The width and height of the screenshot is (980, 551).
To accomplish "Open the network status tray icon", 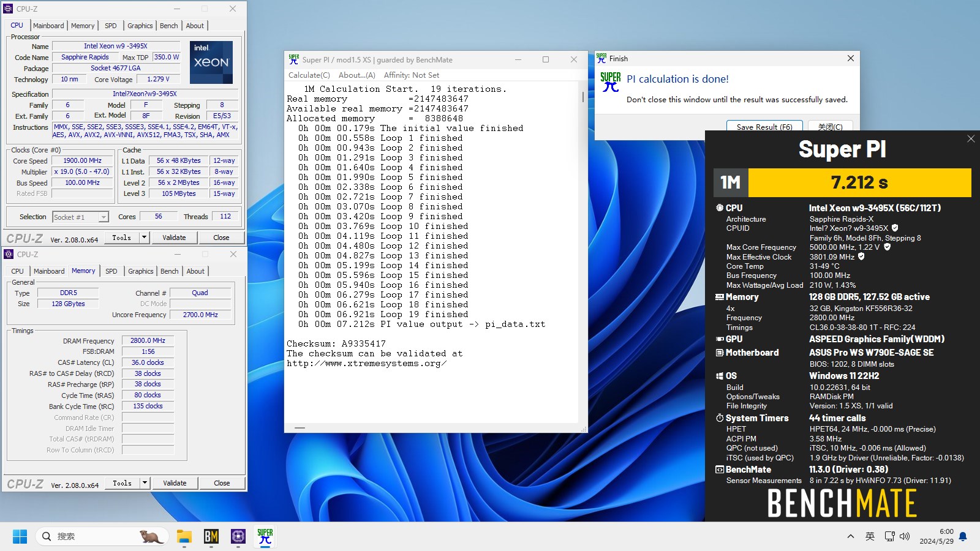I will [890, 537].
